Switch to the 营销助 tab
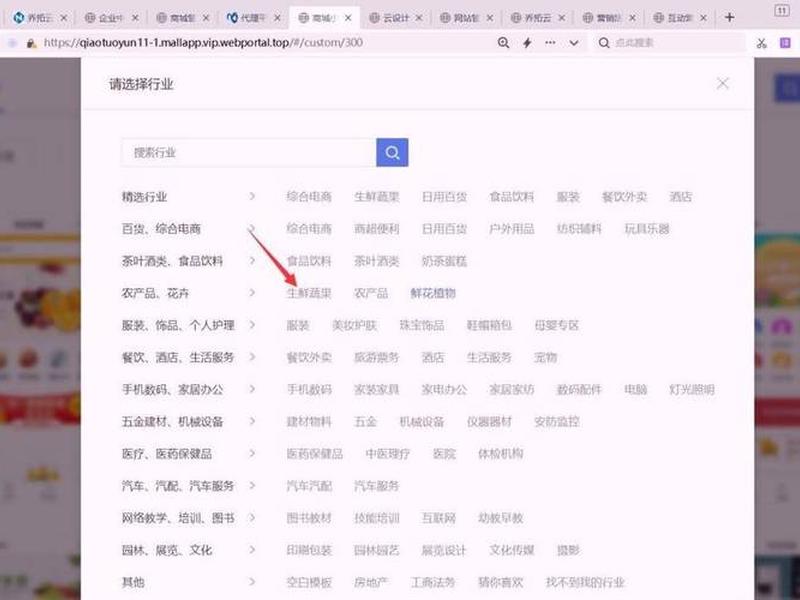 609,18
